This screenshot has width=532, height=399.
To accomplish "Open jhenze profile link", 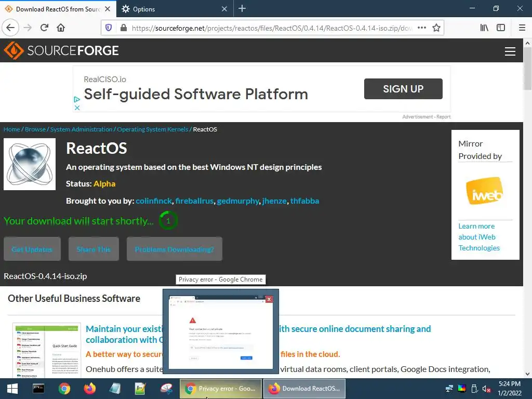I will (274, 201).
